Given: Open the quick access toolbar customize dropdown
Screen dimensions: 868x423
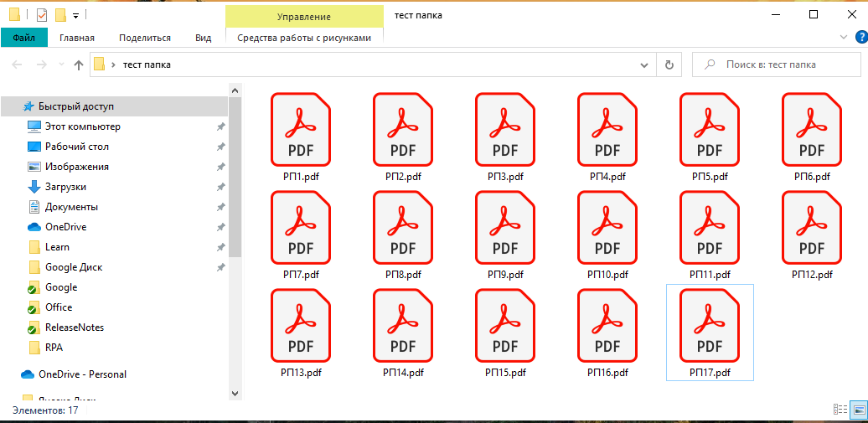Looking at the screenshot, I should (x=76, y=16).
